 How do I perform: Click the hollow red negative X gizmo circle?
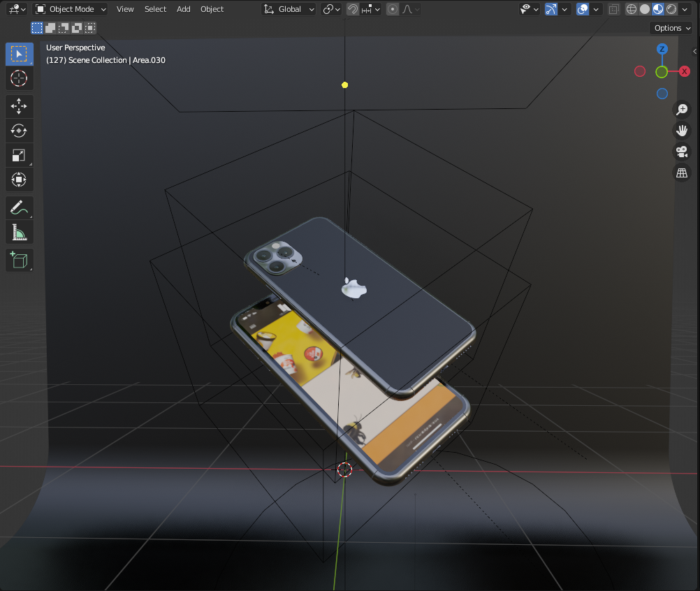pos(640,71)
